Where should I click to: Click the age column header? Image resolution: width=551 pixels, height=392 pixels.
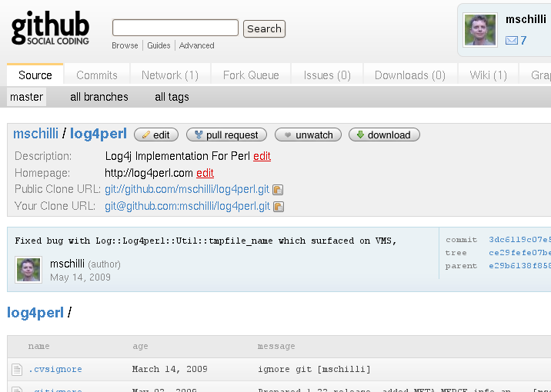click(x=140, y=347)
